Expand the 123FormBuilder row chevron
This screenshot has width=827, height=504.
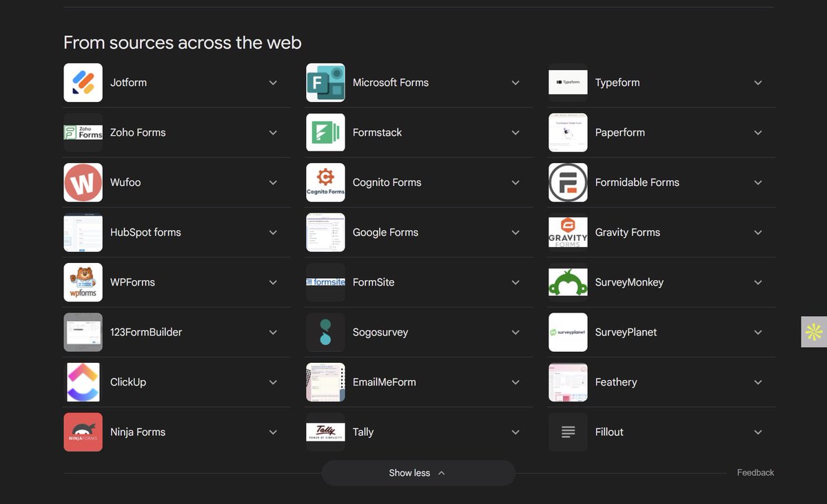click(x=273, y=332)
